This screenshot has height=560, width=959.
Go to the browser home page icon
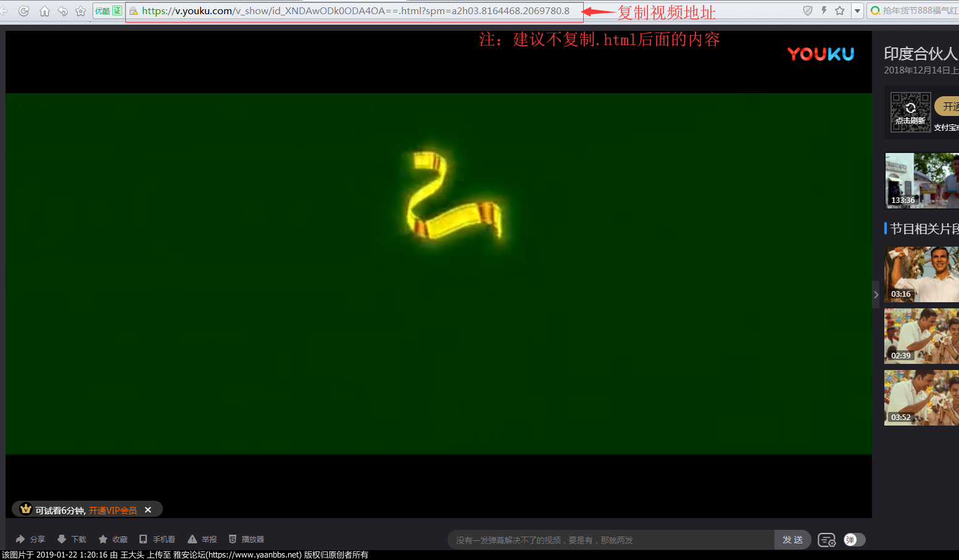pyautogui.click(x=44, y=11)
